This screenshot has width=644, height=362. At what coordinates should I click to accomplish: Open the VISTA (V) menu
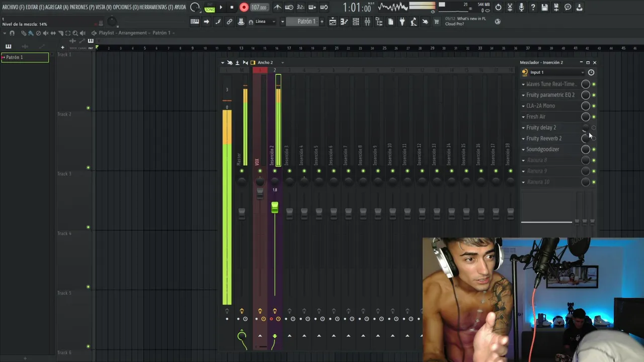(x=104, y=7)
